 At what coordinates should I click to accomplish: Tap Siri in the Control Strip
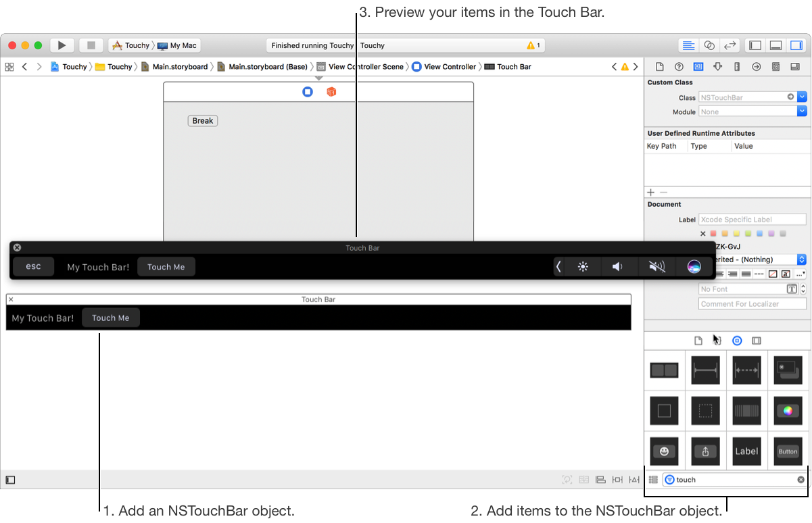coord(694,267)
